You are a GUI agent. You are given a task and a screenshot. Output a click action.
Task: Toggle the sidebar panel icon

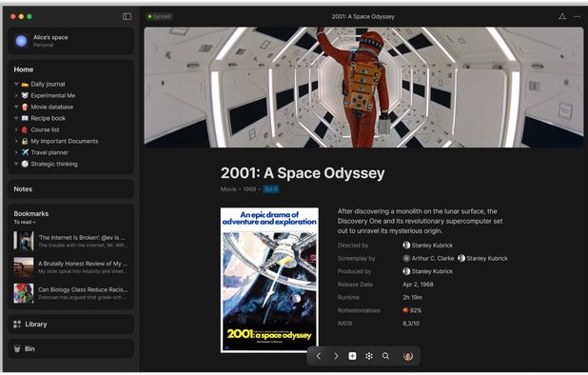click(127, 16)
